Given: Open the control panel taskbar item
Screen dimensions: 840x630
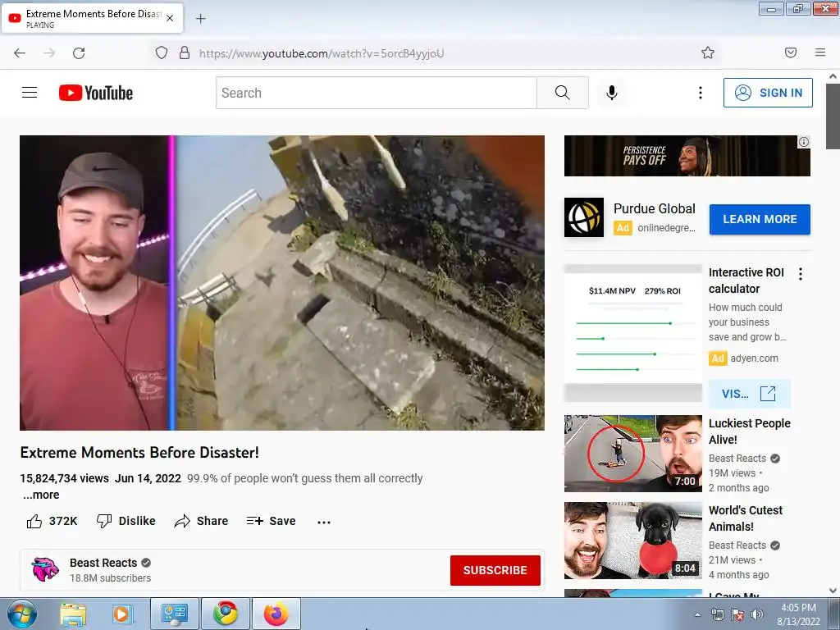Looking at the screenshot, I should pos(175,614).
